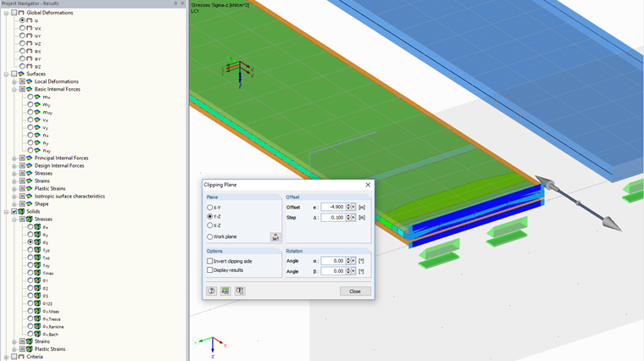
Task: Click the Step Δ input field
Action: coord(333,217)
